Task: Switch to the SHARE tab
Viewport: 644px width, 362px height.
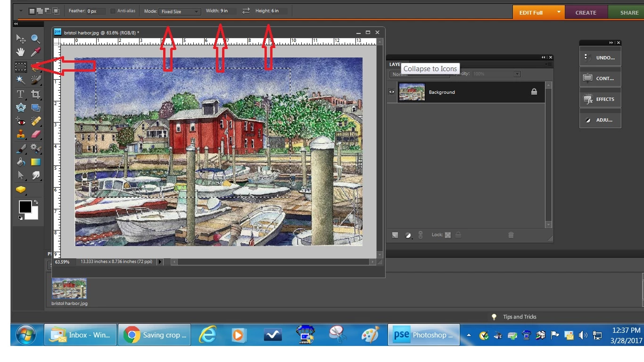Action: tap(626, 12)
